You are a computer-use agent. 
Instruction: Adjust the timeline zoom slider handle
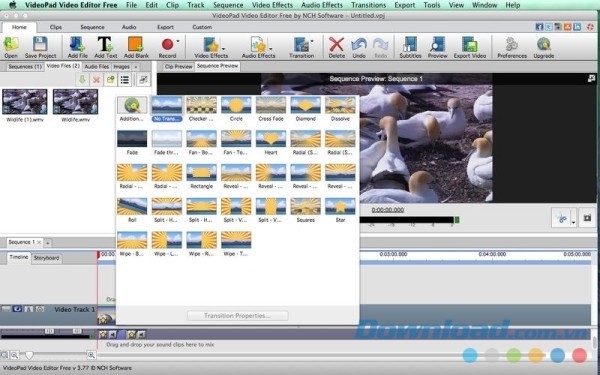point(29,355)
